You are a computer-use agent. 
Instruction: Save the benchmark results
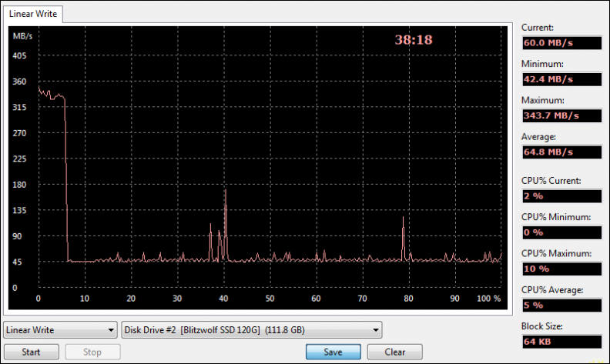(333, 352)
